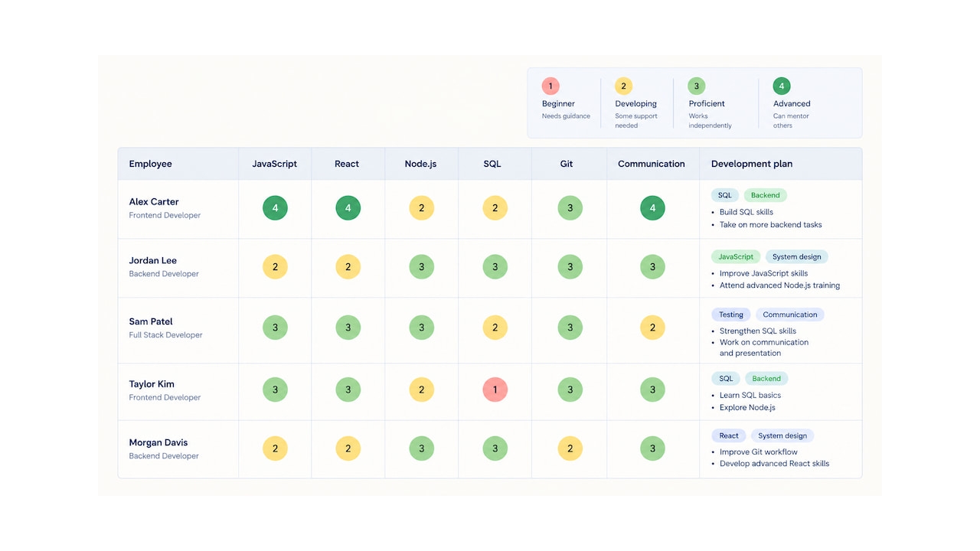
Task: Select the Testing tag in Sam Patel's plan
Action: (x=731, y=315)
